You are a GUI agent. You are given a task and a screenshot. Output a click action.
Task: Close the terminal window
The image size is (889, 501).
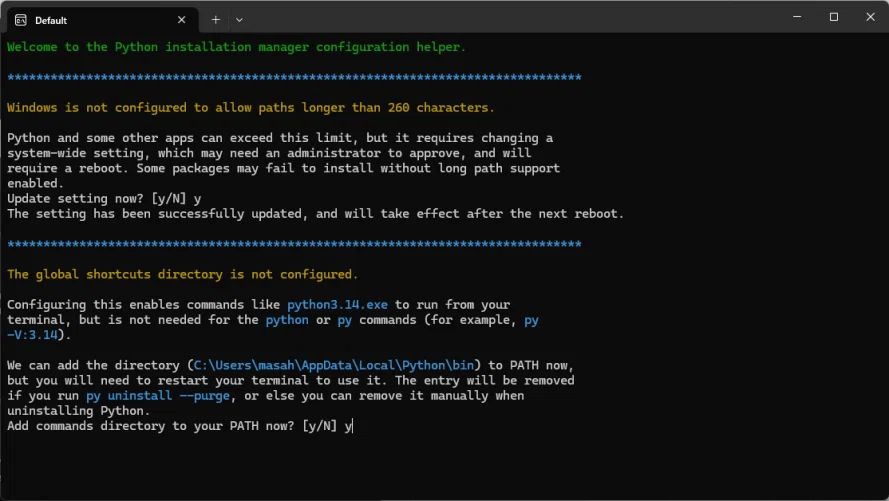[x=870, y=17]
